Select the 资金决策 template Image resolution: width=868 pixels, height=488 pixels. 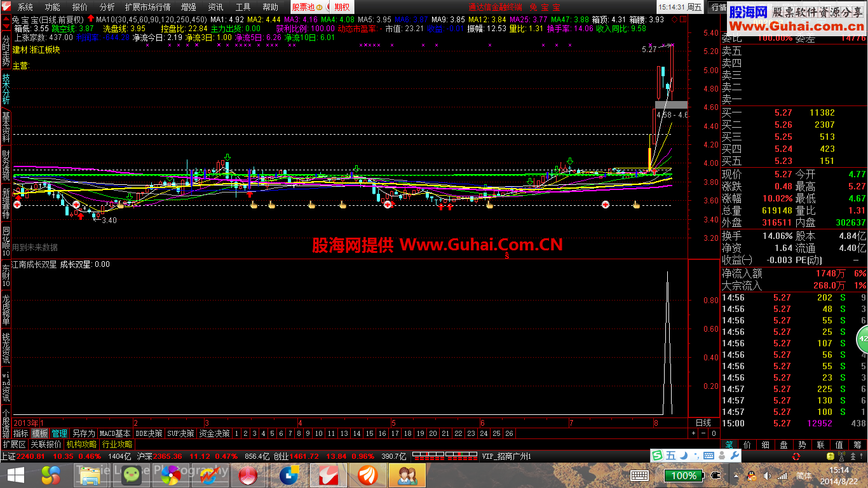pos(214,433)
